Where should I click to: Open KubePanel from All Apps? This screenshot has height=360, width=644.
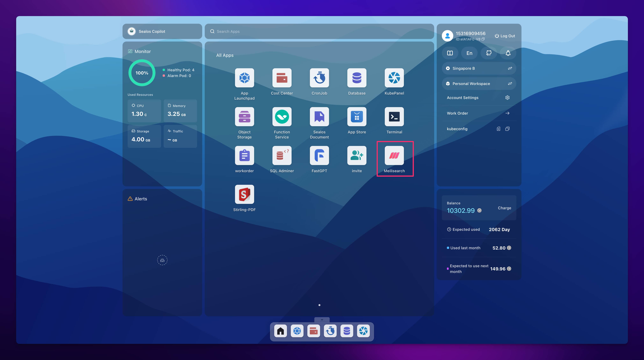(394, 78)
